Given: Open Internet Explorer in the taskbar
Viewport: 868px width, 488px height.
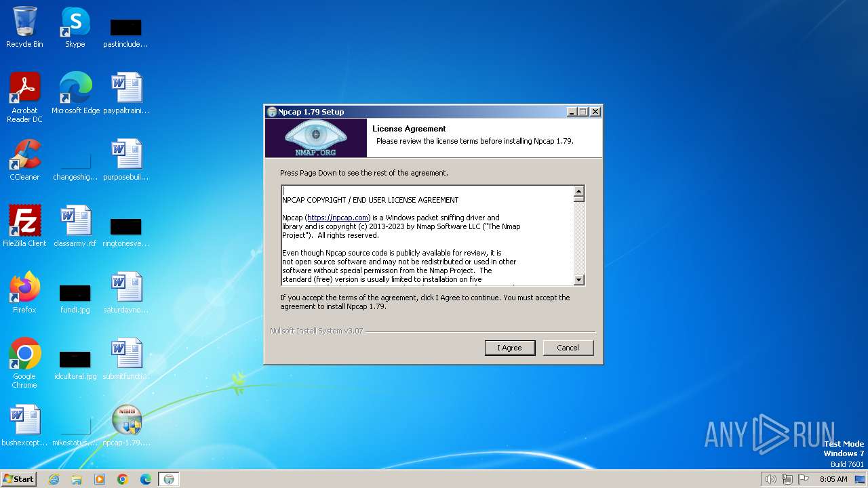Looking at the screenshot, I should [54, 479].
